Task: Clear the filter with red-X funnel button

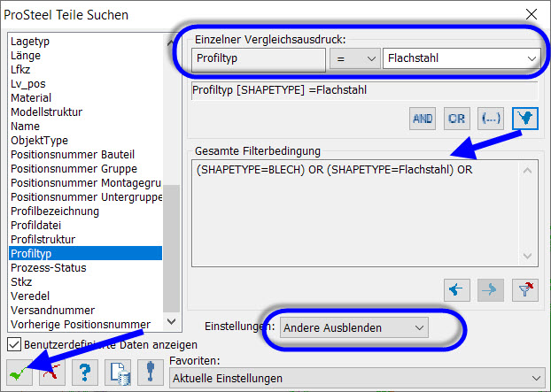Action: (525, 290)
